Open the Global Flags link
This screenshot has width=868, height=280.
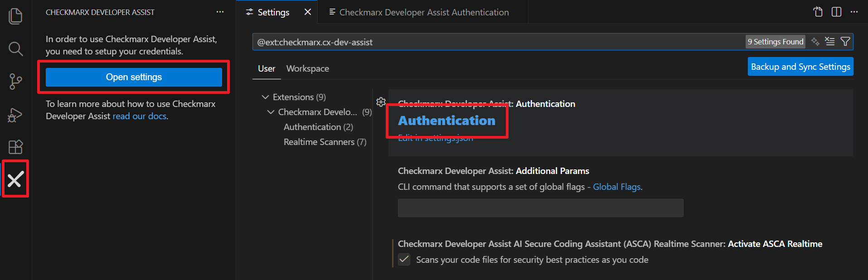coord(616,187)
